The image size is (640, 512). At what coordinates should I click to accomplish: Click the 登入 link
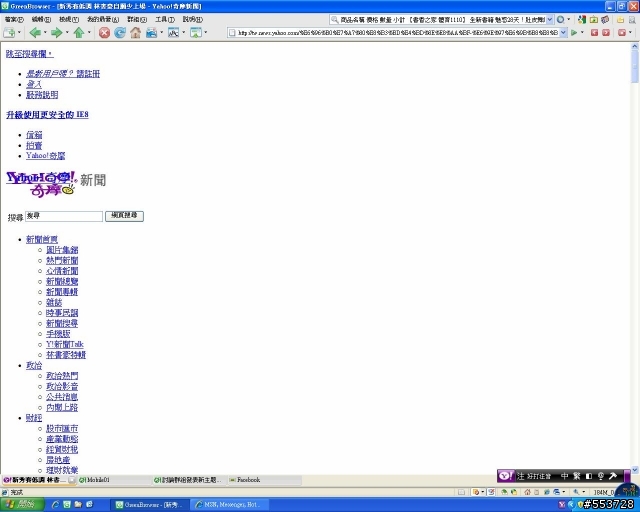pyautogui.click(x=34, y=84)
